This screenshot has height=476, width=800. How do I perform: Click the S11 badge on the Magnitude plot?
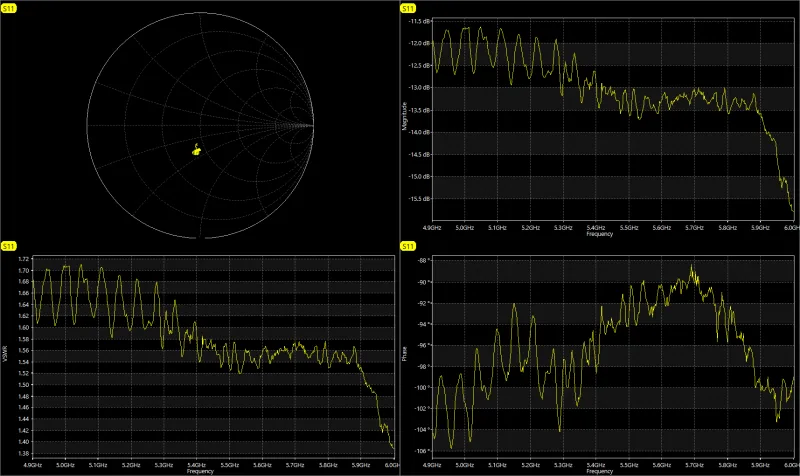408,8
